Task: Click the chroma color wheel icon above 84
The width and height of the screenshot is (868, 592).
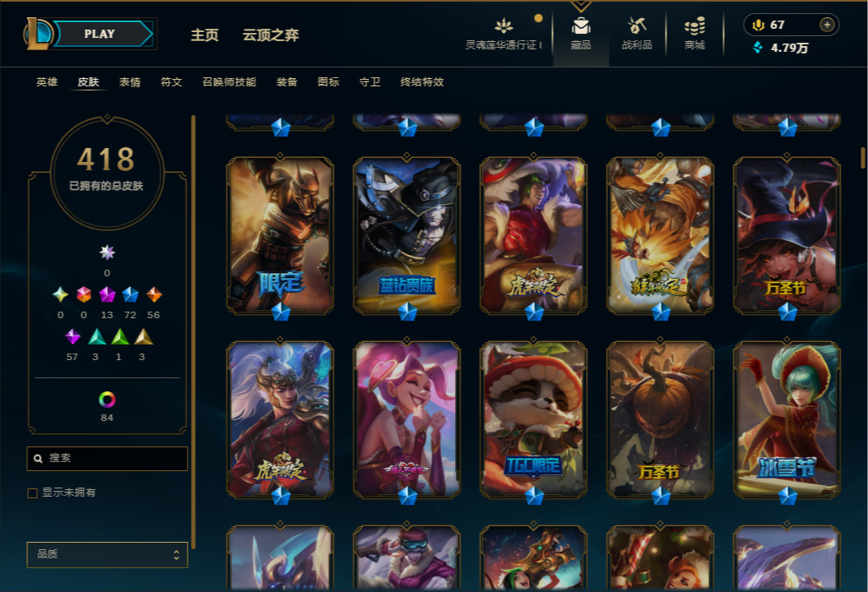Action: 107,400
